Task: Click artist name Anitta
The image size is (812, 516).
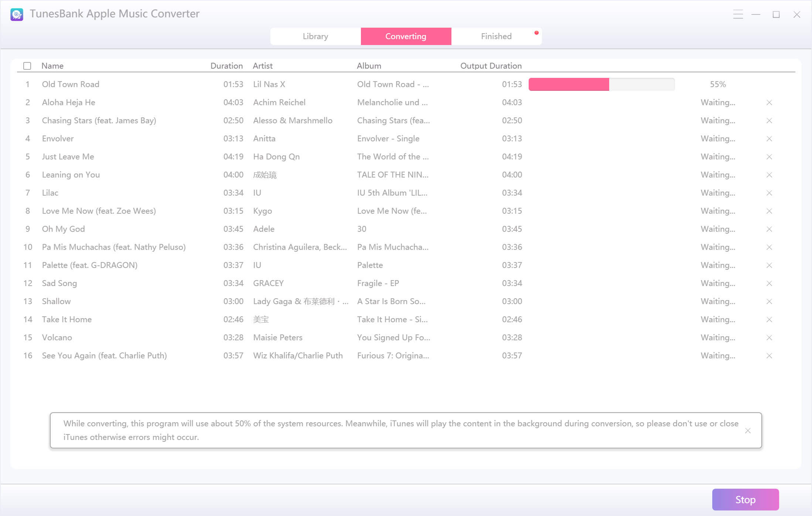Action: point(265,138)
